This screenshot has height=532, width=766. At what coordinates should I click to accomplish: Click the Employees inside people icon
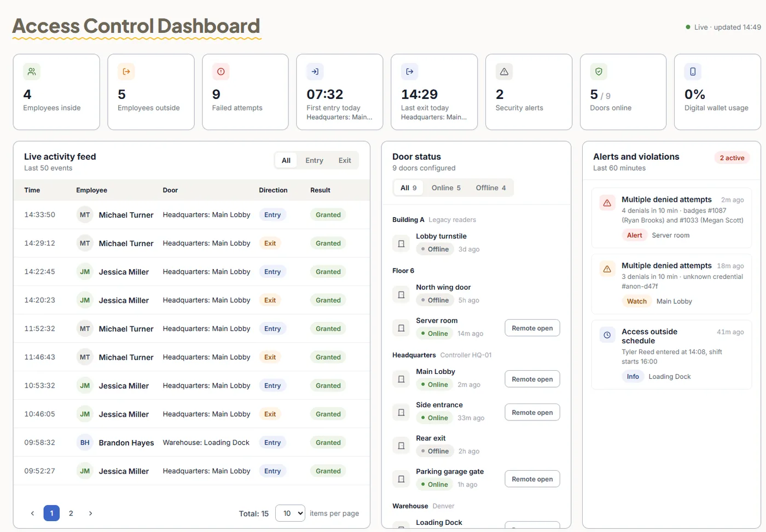coord(32,72)
